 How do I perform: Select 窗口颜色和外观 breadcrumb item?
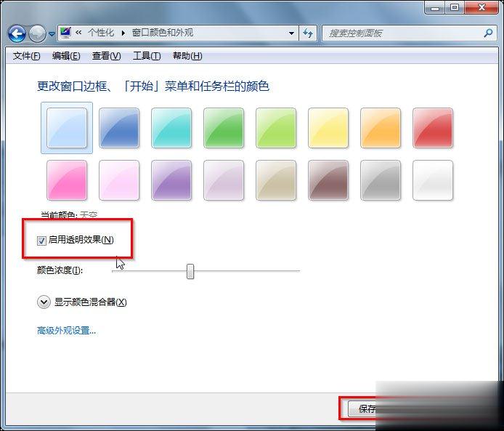point(163,33)
